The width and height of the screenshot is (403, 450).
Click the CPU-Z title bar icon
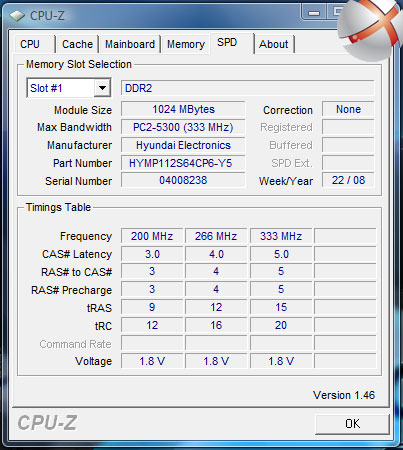click(17, 15)
